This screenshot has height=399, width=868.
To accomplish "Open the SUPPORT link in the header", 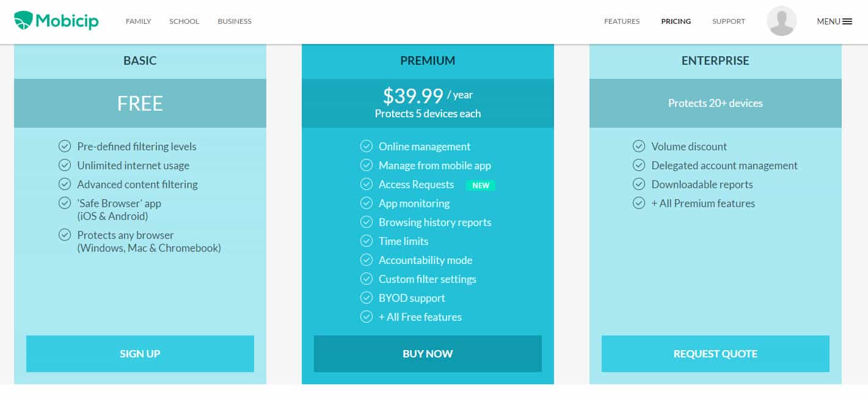I will [729, 21].
